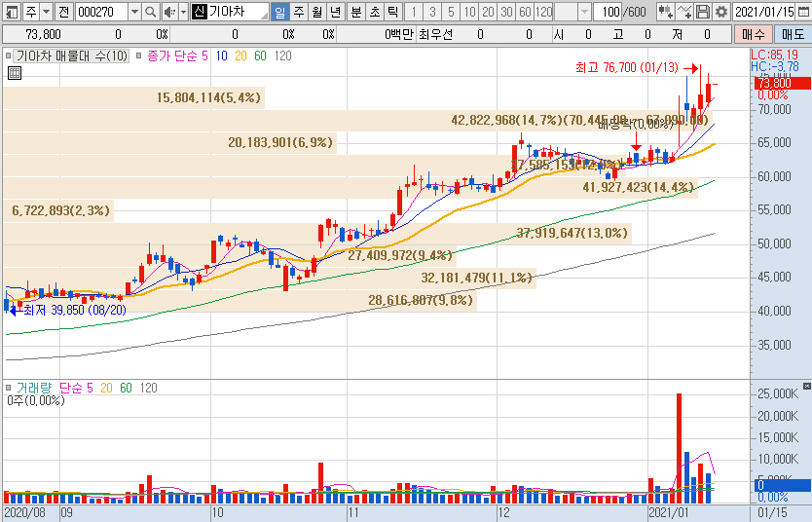Click the 종가 단순 5 moving average label

pos(177,56)
